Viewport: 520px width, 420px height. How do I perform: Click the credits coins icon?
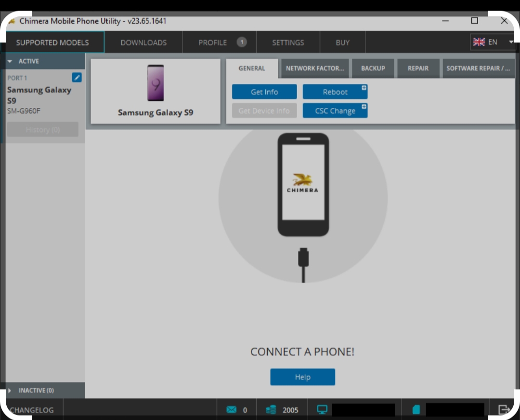click(271, 410)
